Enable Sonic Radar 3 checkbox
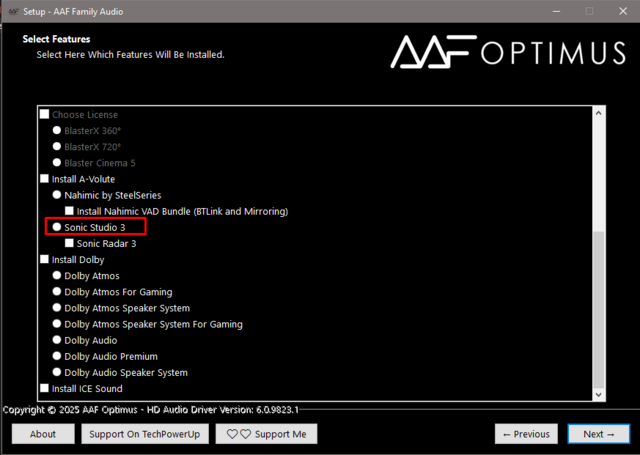Image resolution: width=640 pixels, height=455 pixels. pos(69,244)
